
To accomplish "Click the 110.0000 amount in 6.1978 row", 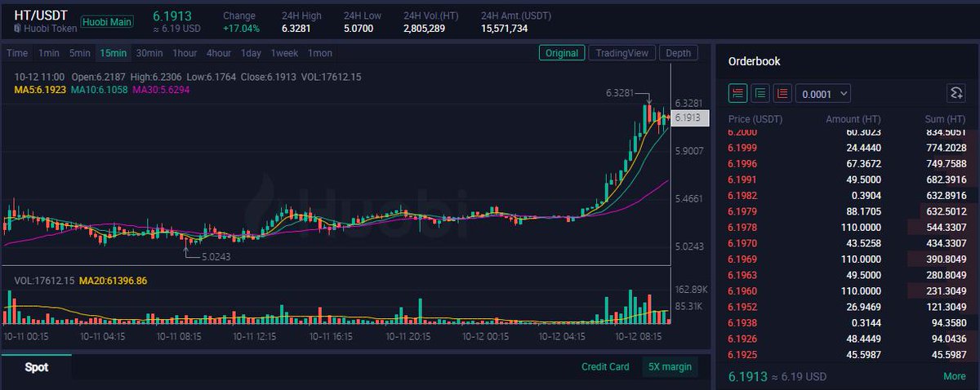I will tap(859, 228).
